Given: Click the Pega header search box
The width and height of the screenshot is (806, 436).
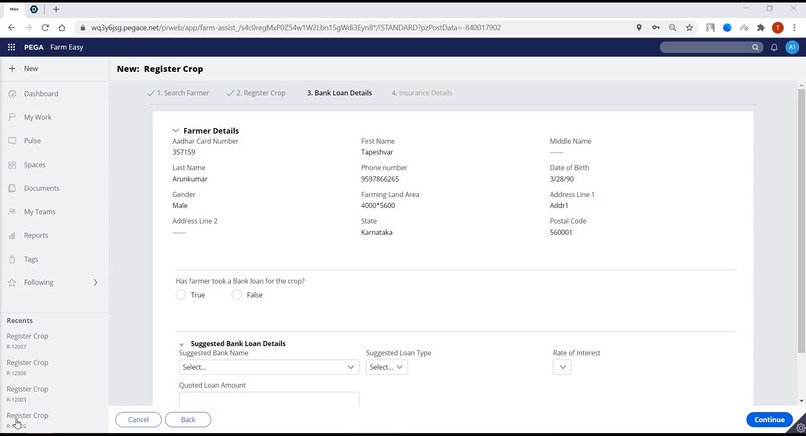Looking at the screenshot, I should tap(711, 47).
